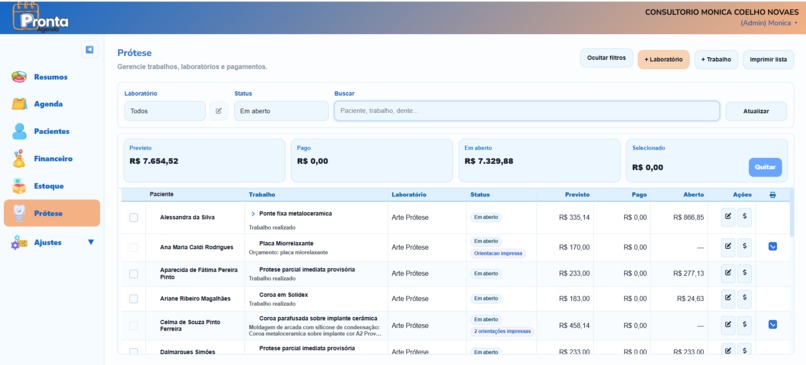Select the Prótese sidebar item

[x=51, y=213]
